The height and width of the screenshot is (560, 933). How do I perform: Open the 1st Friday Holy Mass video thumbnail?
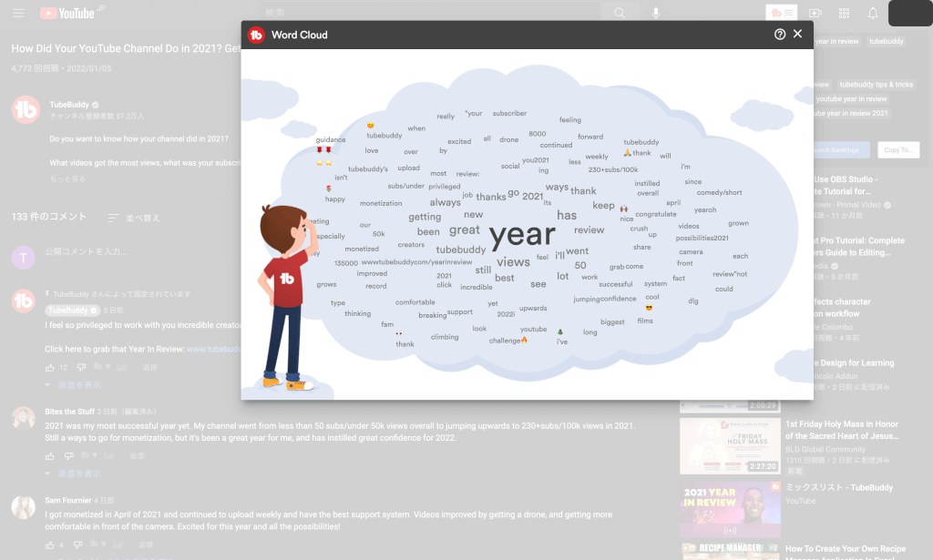pyautogui.click(x=730, y=446)
